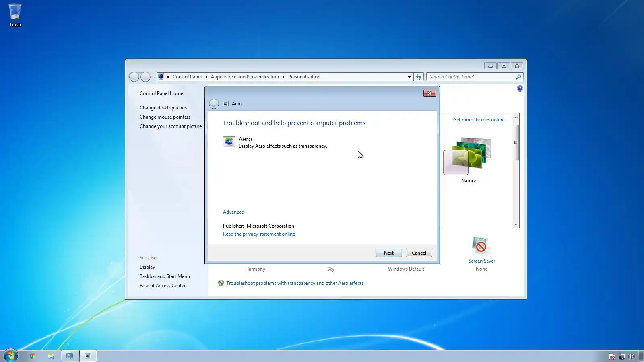Close the Aero troubleshooter dialog
Image resolution: width=644 pixels, height=362 pixels.
pos(429,93)
